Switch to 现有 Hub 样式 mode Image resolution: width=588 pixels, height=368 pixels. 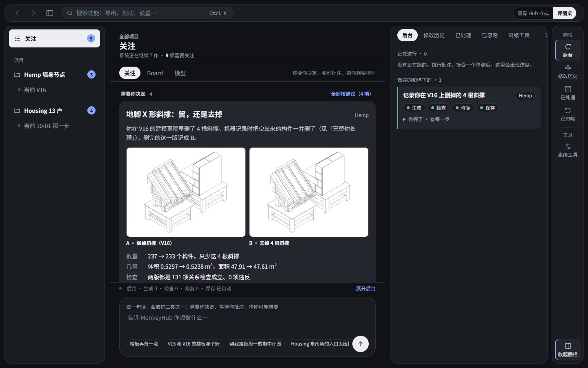[533, 13]
